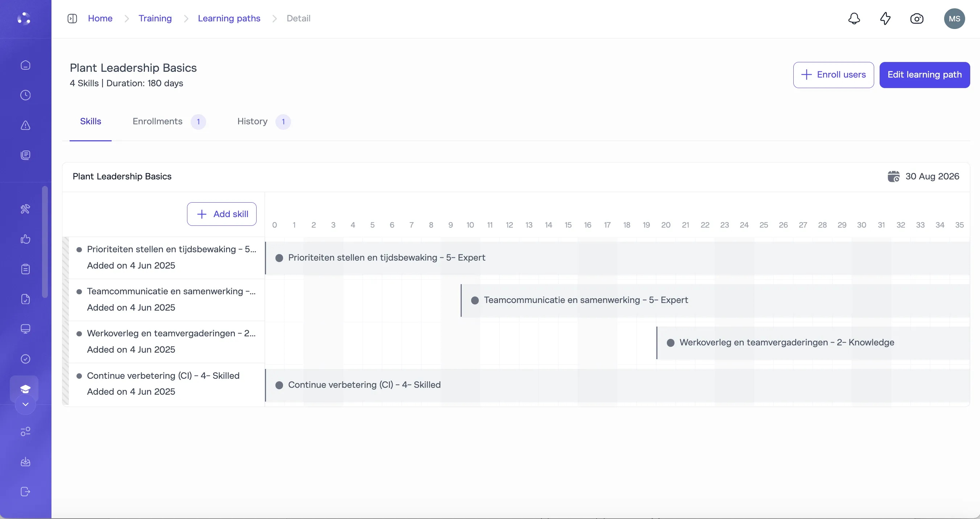
Task: Click the thumbs-up icon in sidebar
Action: (x=25, y=238)
